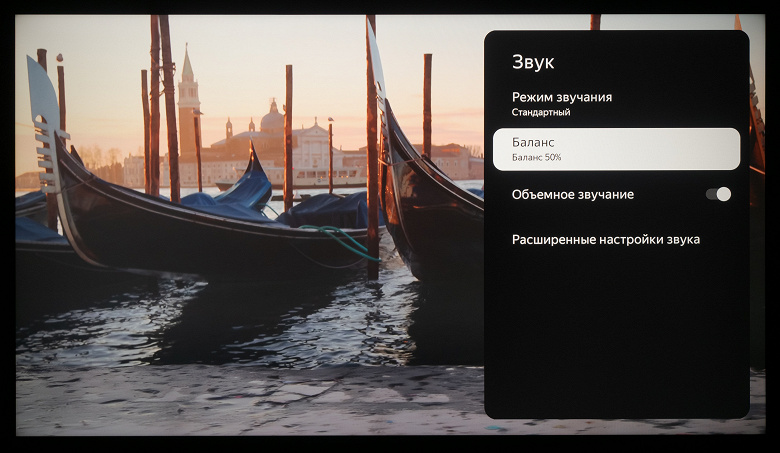Click the tall bell tower in wallpaper
780x453 pixels.
[189, 107]
